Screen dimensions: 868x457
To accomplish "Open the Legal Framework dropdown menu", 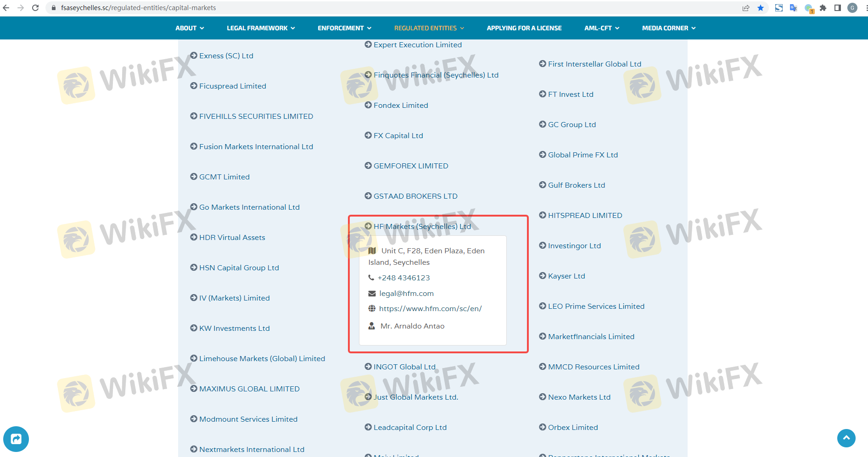I will tap(260, 28).
